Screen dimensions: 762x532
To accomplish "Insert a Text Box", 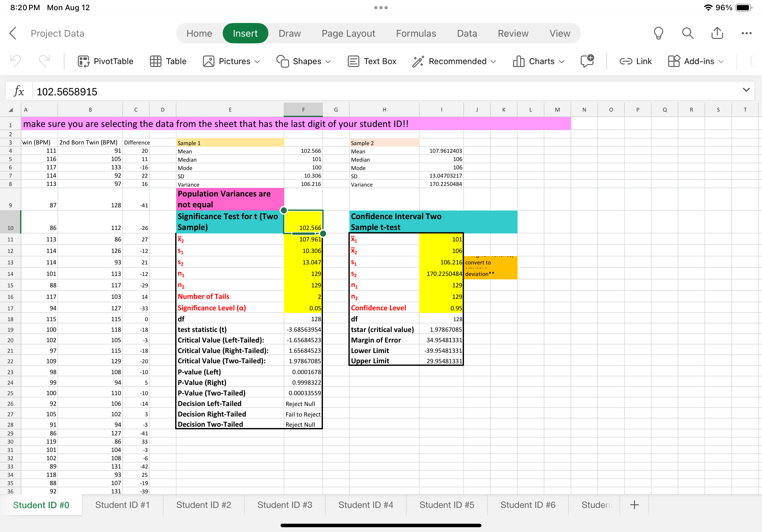I will [x=372, y=61].
